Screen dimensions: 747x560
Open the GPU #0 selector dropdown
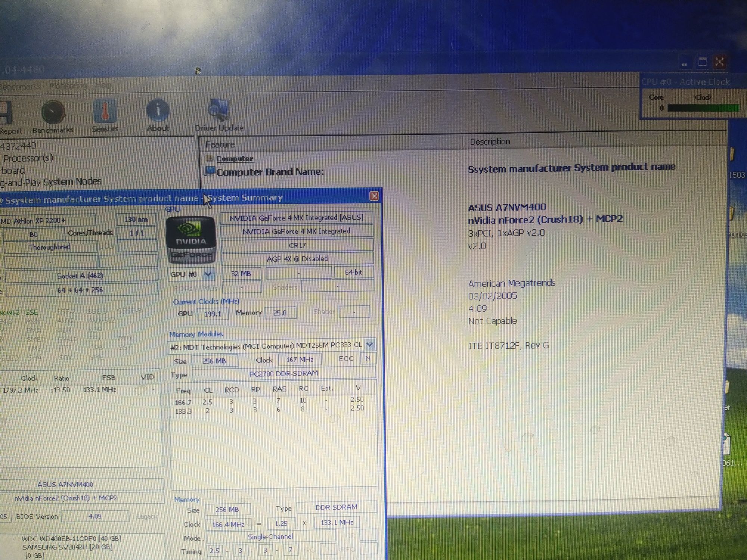pos(208,274)
